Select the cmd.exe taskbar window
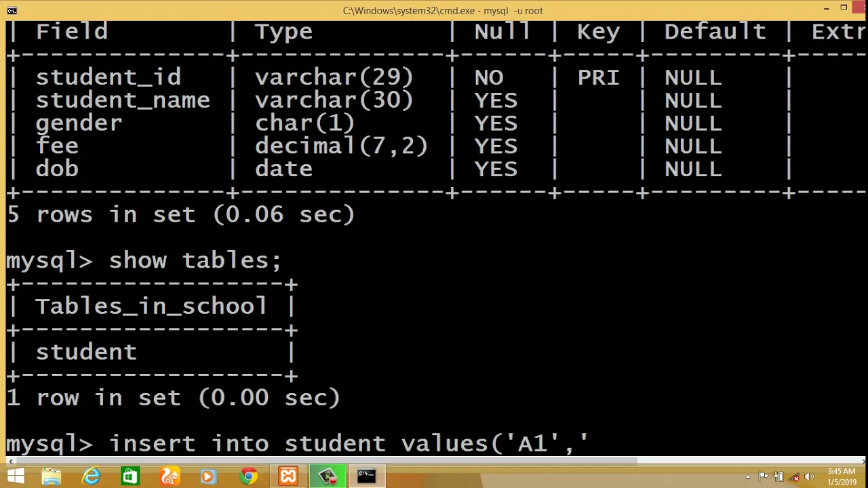The image size is (868, 488). point(367,476)
